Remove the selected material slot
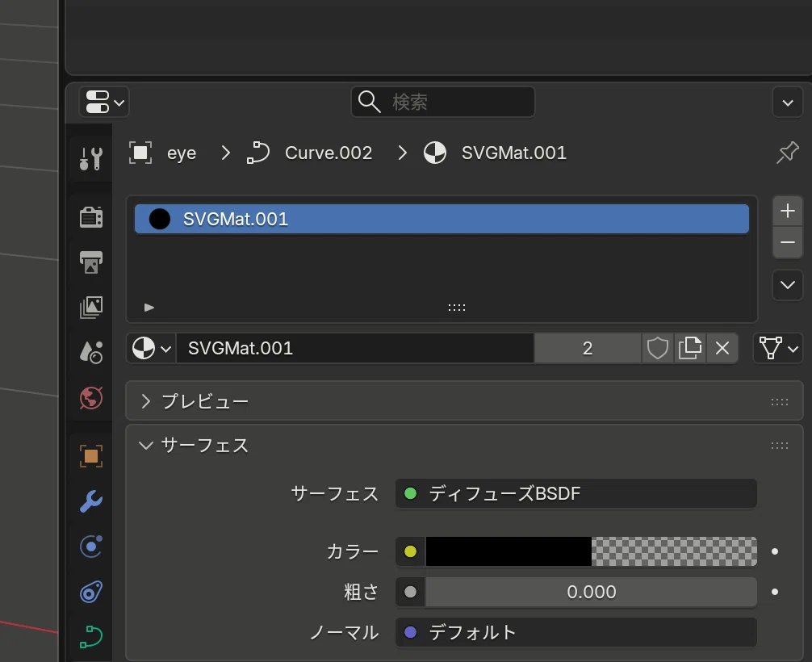812x662 pixels. [788, 242]
